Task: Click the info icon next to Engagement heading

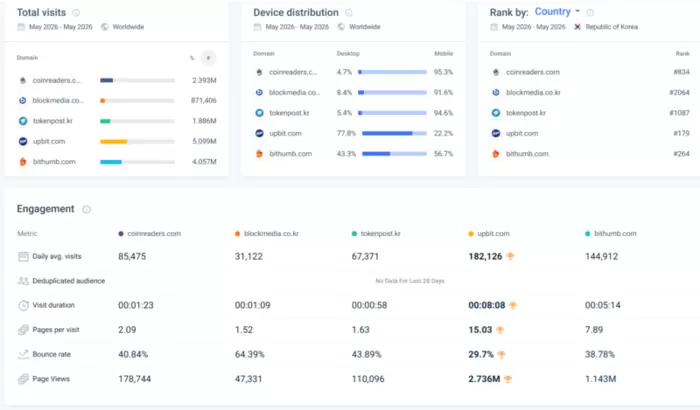Action: (87, 209)
